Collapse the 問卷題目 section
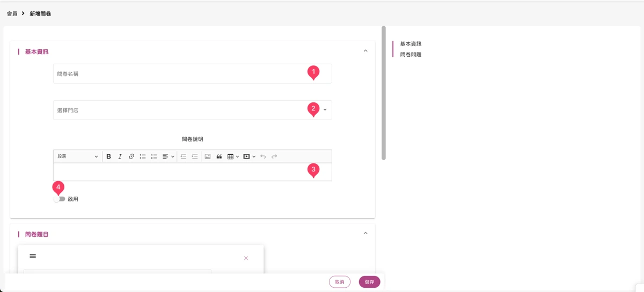The width and height of the screenshot is (644, 292). tap(365, 234)
